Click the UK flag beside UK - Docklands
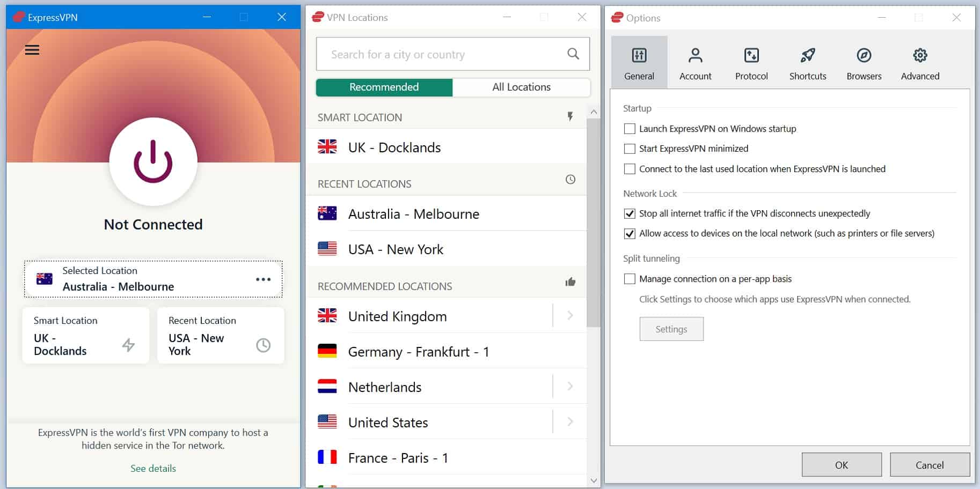The image size is (980, 489). coord(327,146)
